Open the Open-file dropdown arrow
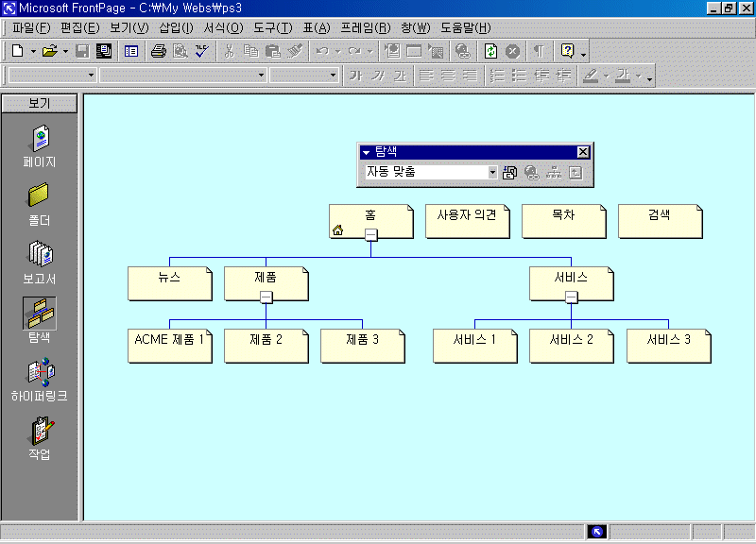Viewport: 756px width, 544px height. pyautogui.click(x=65, y=51)
